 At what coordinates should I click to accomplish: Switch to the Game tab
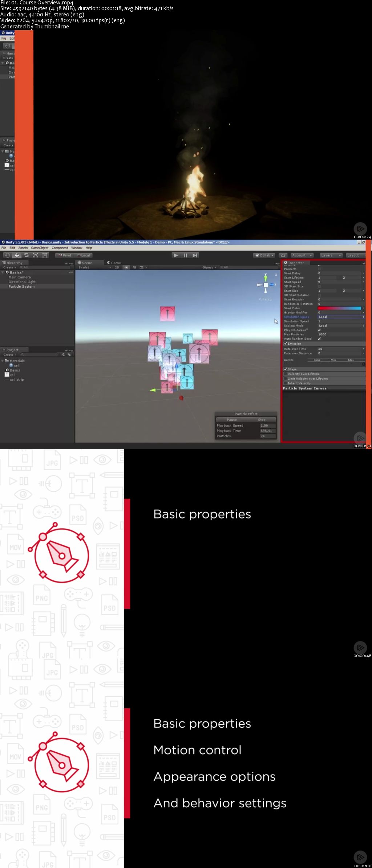click(114, 263)
